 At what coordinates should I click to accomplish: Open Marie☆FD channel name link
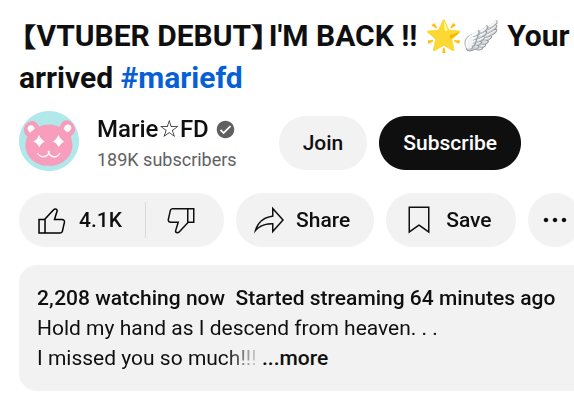coord(153,129)
